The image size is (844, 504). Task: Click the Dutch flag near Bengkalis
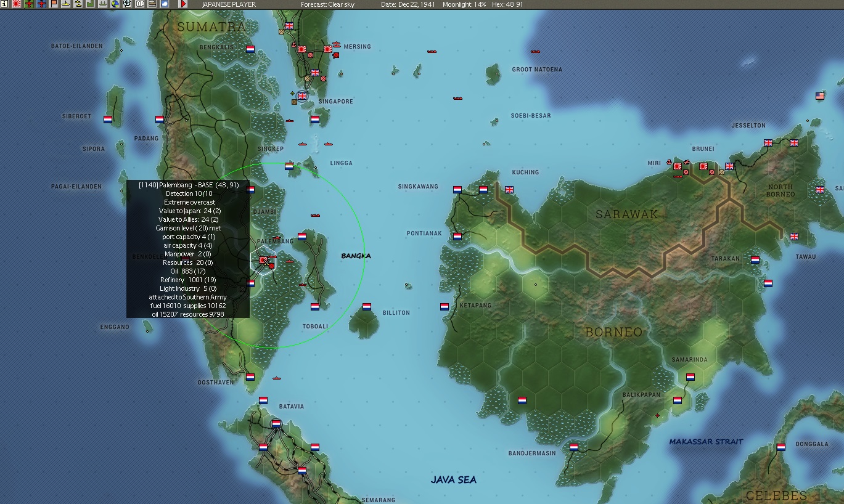(x=250, y=49)
